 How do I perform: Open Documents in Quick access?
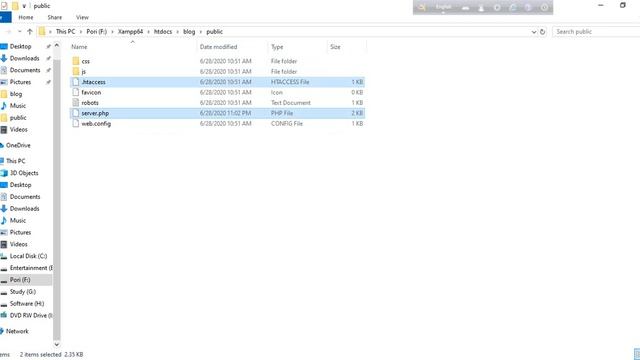(25, 70)
